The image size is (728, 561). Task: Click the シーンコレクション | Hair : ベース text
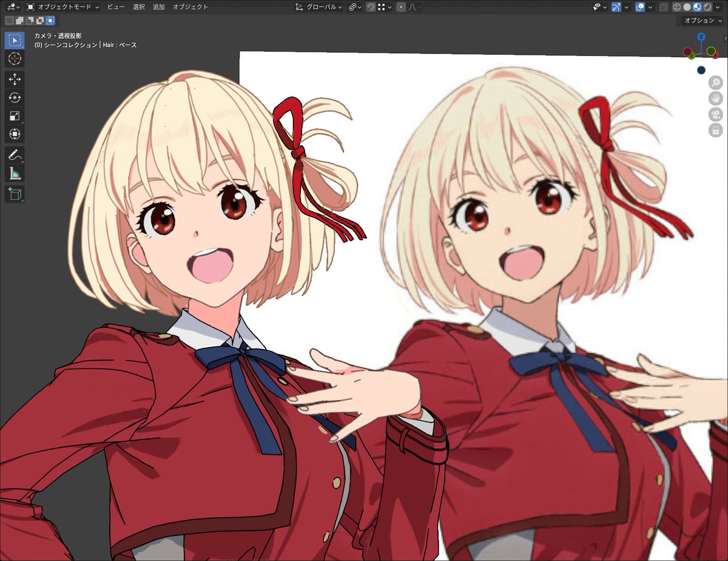90,45
